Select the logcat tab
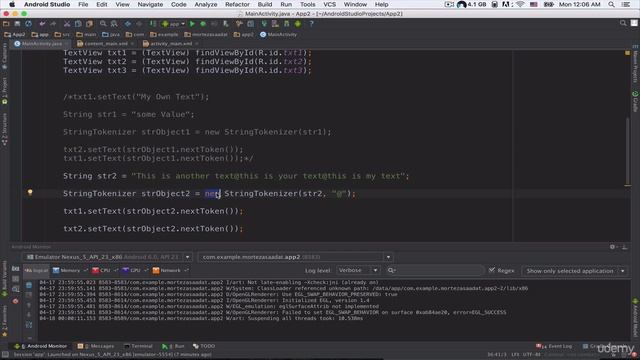640x360 pixels. [36, 270]
